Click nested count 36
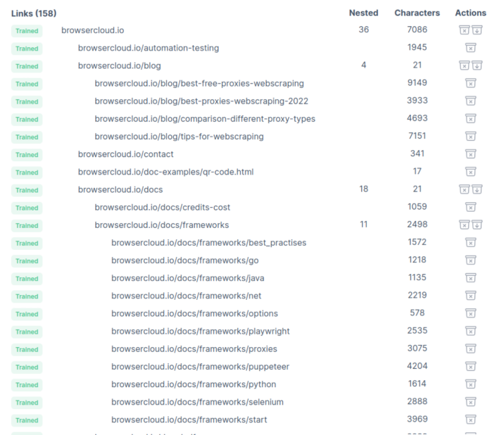The width and height of the screenshot is (504, 435). [363, 30]
